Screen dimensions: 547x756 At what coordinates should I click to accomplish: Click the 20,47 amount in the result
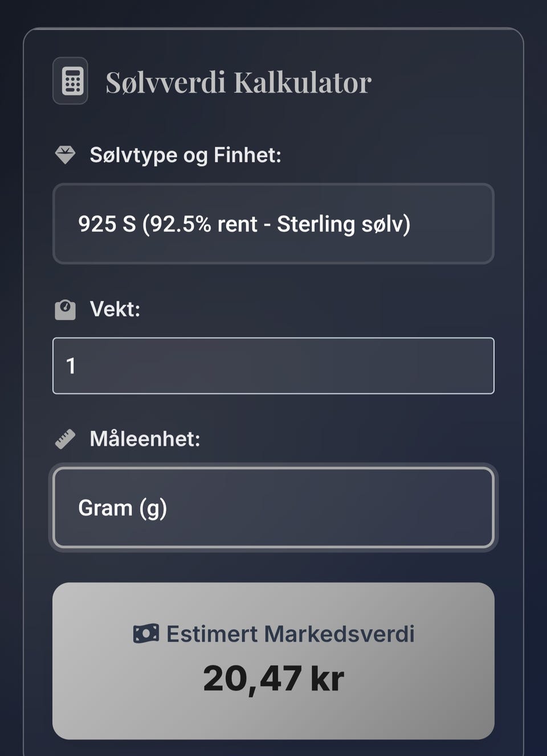click(252, 679)
